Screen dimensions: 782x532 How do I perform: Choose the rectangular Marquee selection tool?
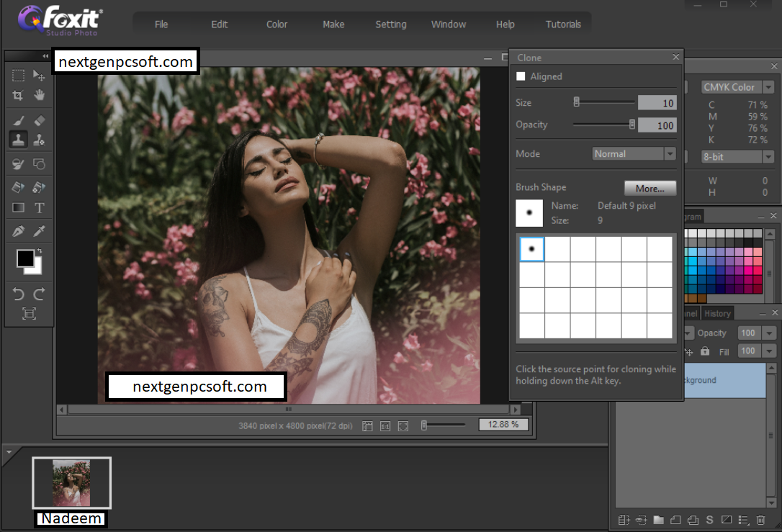[x=18, y=75]
